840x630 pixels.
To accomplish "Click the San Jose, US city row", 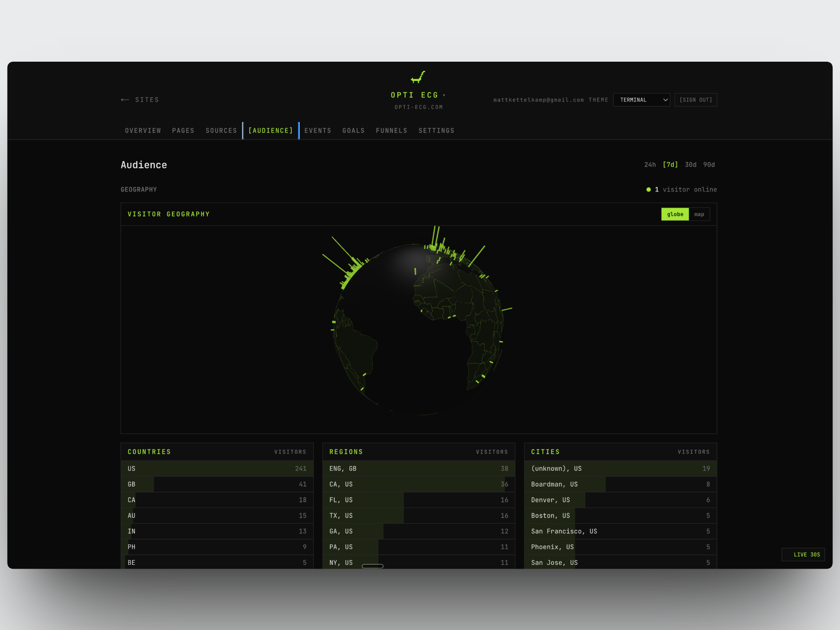I will (620, 562).
